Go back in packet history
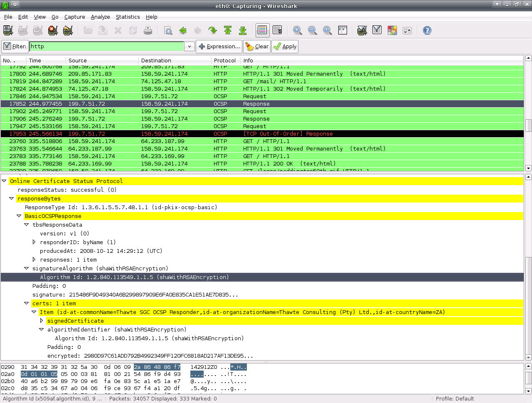 (x=183, y=30)
